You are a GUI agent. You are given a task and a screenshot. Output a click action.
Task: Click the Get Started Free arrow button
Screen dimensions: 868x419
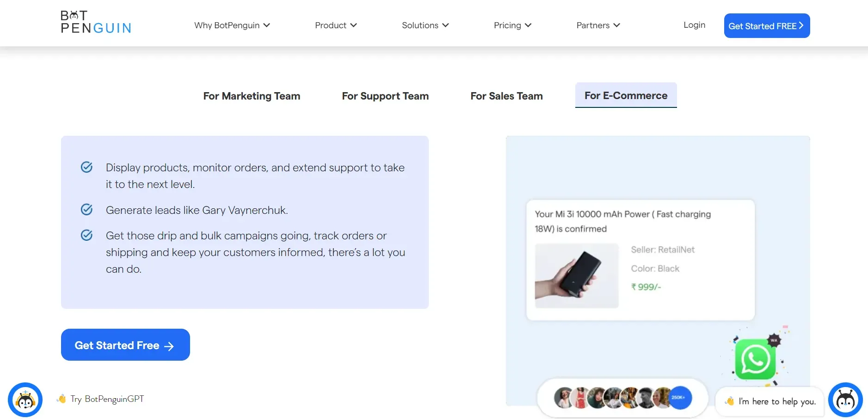click(125, 345)
